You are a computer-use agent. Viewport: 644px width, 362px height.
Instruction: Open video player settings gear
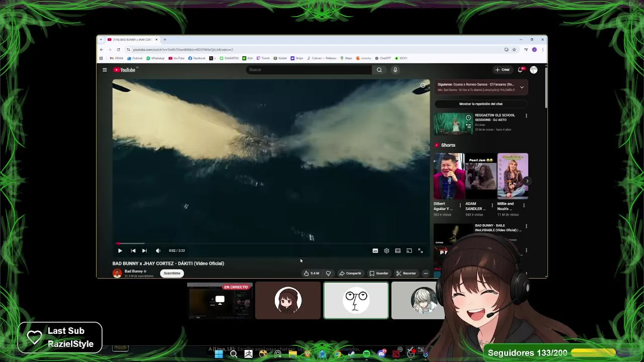(x=386, y=250)
